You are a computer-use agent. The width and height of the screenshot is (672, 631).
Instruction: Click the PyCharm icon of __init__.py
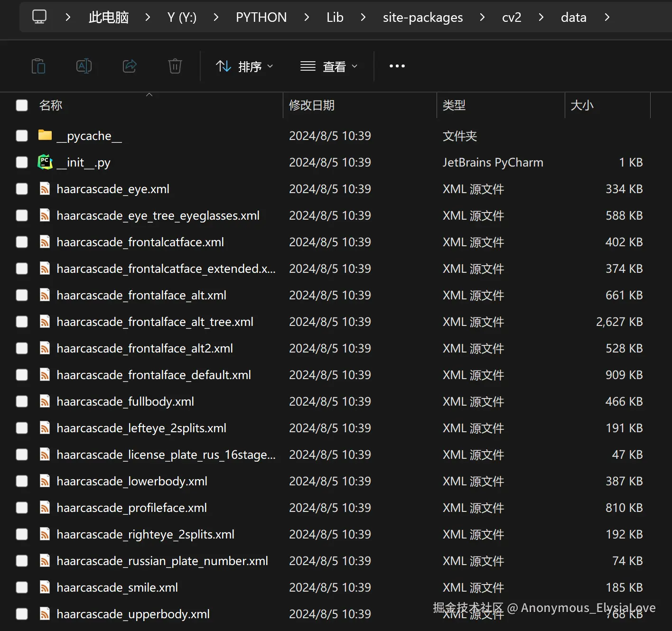coord(45,162)
